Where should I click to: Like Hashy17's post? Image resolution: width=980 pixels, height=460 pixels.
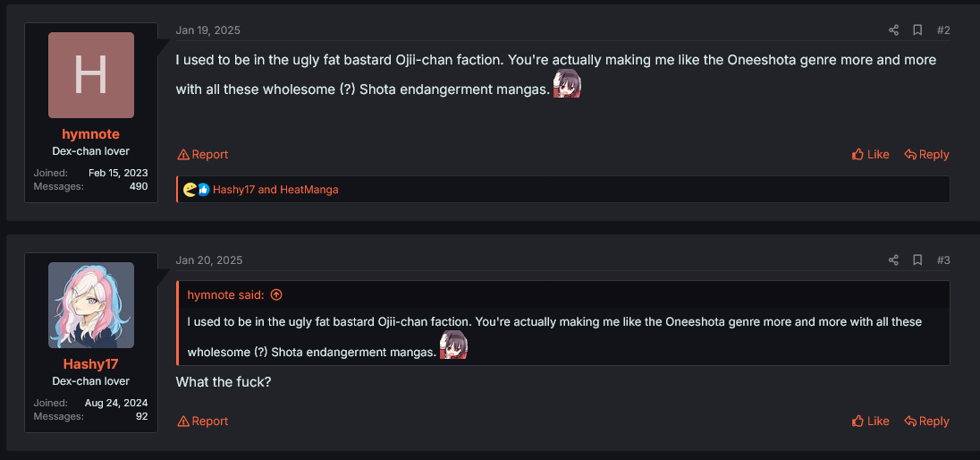pos(870,422)
